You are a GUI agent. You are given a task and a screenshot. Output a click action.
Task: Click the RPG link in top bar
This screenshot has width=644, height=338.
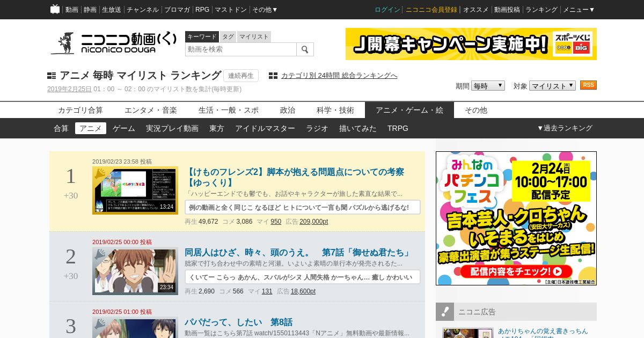[202, 10]
